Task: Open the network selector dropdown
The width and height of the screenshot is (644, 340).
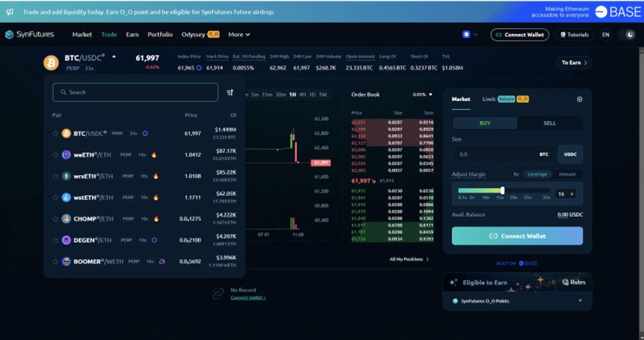Action: click(x=470, y=35)
